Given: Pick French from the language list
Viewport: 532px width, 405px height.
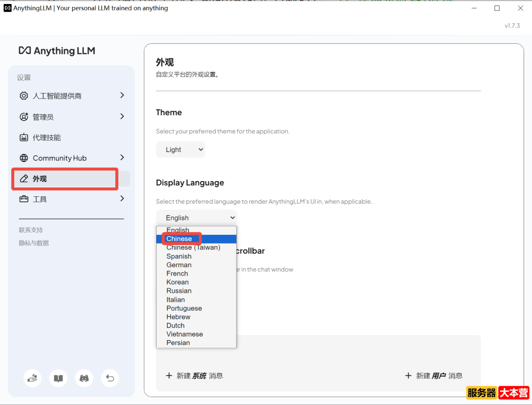Looking at the screenshot, I should tap(197, 274).
